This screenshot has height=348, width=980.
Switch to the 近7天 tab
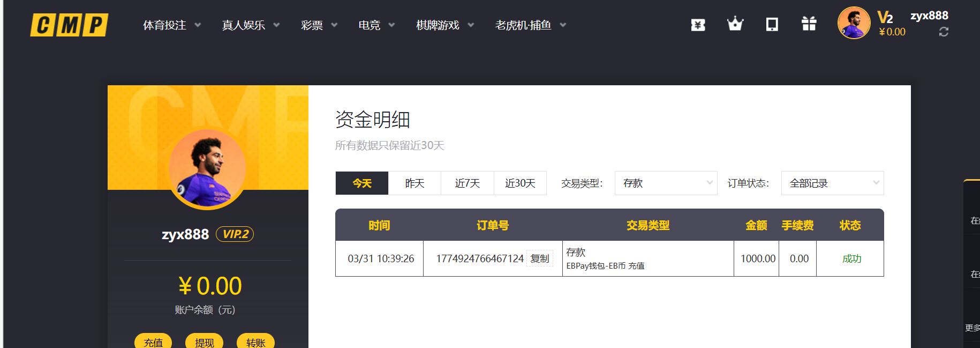467,183
